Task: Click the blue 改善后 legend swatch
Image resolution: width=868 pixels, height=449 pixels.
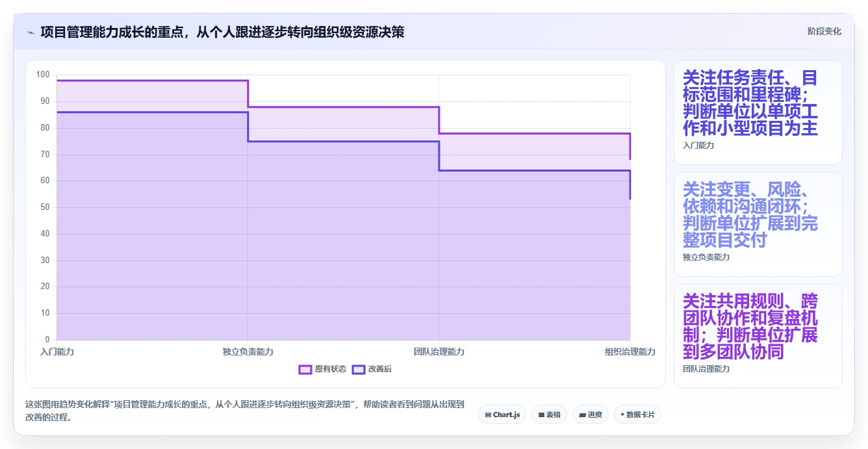Action: pyautogui.click(x=359, y=369)
